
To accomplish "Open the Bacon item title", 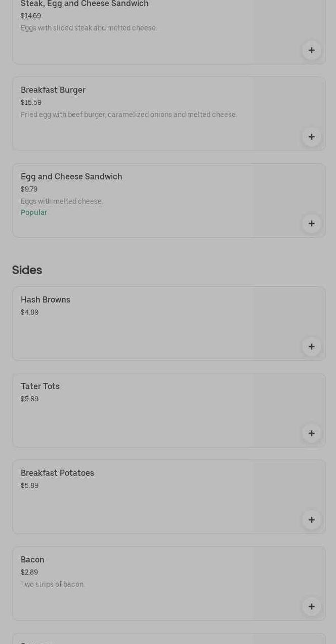I will pyautogui.click(x=32, y=560).
